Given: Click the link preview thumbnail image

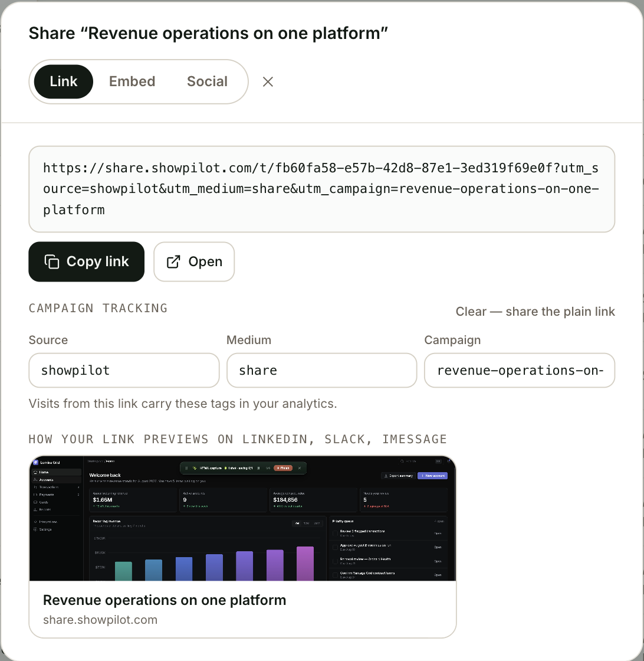Looking at the screenshot, I should 242,518.
